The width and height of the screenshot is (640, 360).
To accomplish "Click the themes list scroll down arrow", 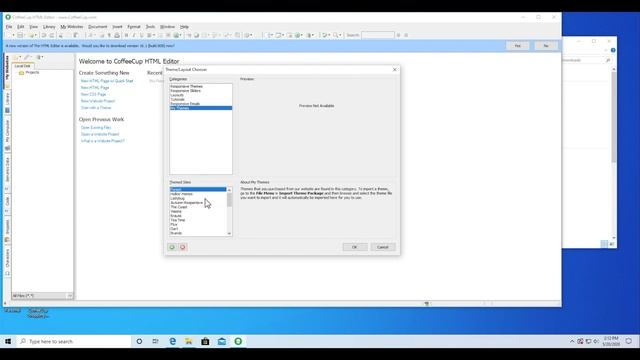I will point(229,233).
